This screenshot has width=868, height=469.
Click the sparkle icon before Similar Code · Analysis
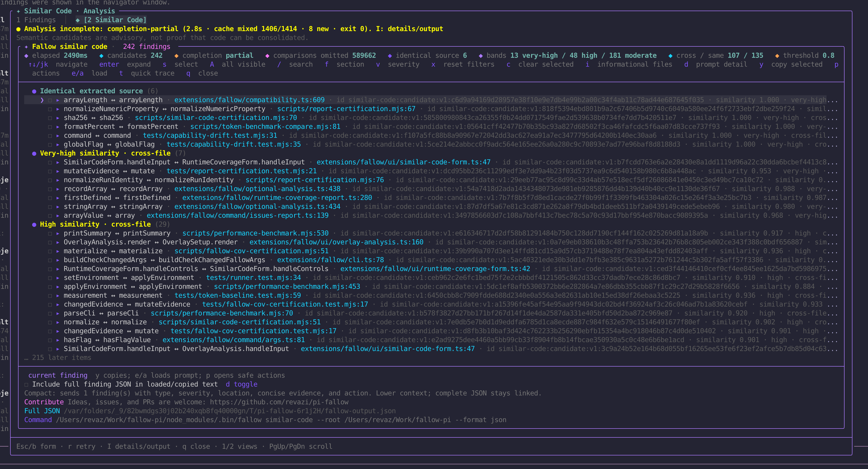click(x=19, y=11)
